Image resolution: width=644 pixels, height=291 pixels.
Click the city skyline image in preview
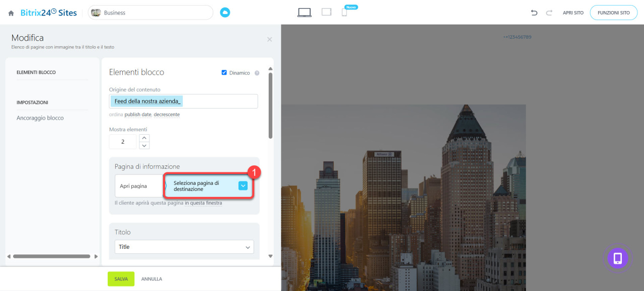[x=404, y=198]
